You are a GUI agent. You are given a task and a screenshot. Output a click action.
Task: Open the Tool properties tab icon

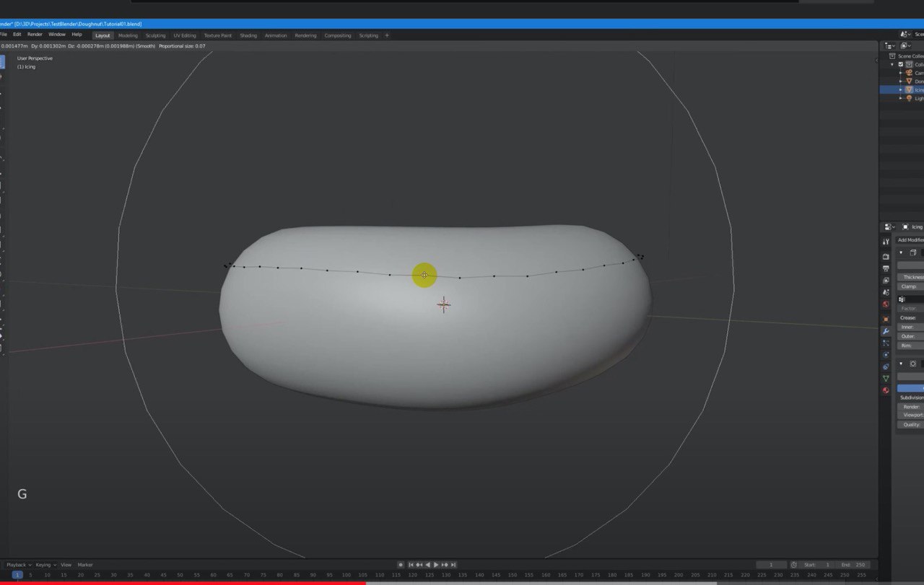coord(886,242)
